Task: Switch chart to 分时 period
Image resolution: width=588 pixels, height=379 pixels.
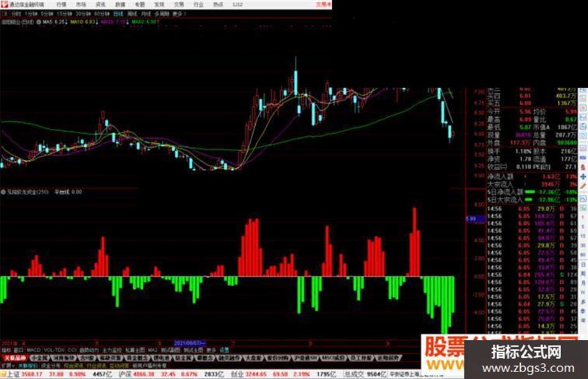Action: 16,14
